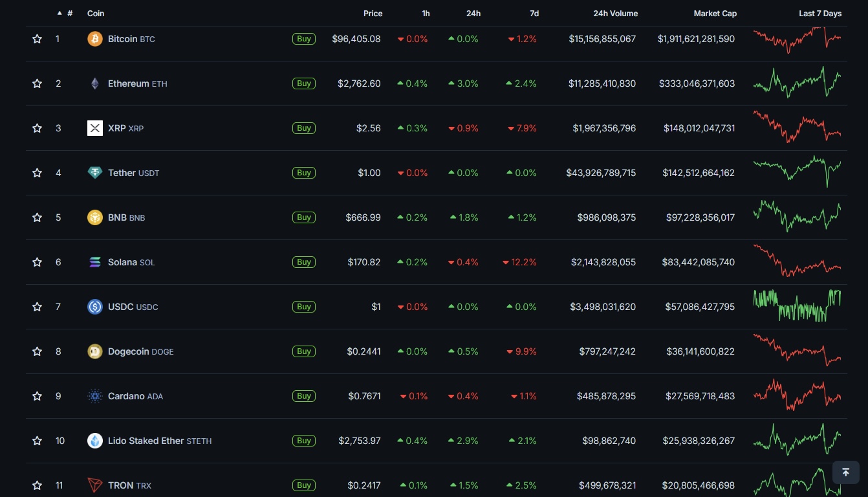The width and height of the screenshot is (868, 497).
Task: Click Buy button for BNB
Action: pos(304,217)
